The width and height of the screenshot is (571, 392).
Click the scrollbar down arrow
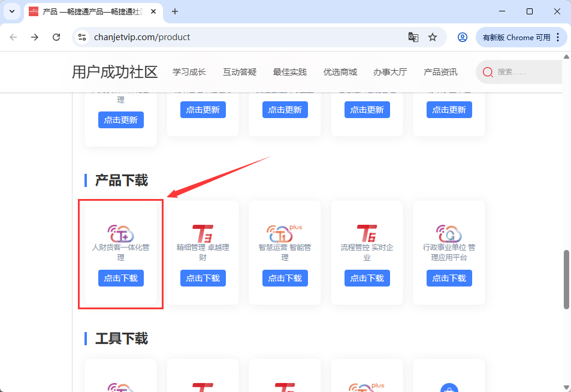click(x=566, y=387)
